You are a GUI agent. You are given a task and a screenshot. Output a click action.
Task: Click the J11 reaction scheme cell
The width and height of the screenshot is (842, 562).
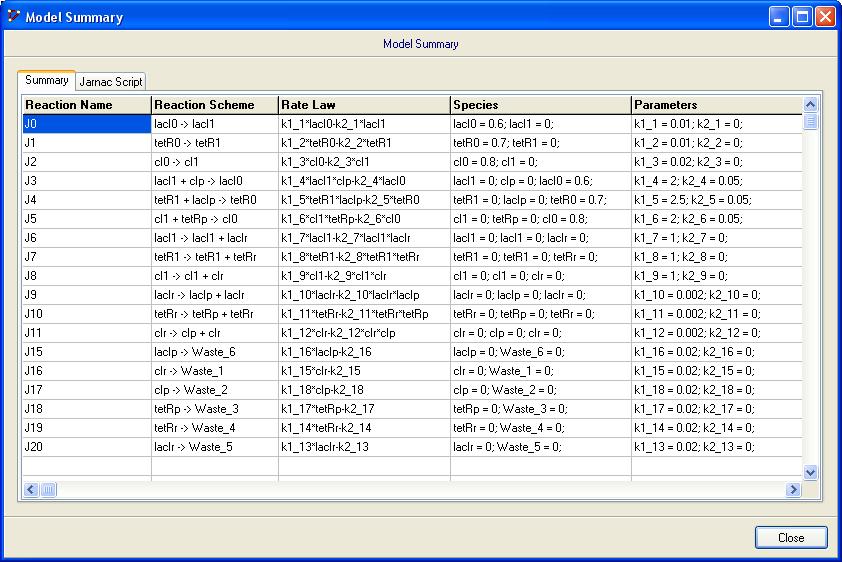[x=214, y=332]
